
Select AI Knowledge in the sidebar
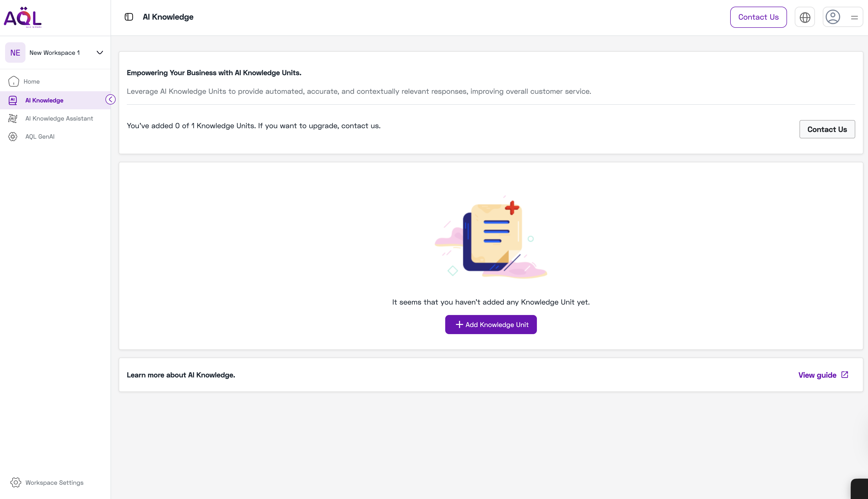click(44, 100)
